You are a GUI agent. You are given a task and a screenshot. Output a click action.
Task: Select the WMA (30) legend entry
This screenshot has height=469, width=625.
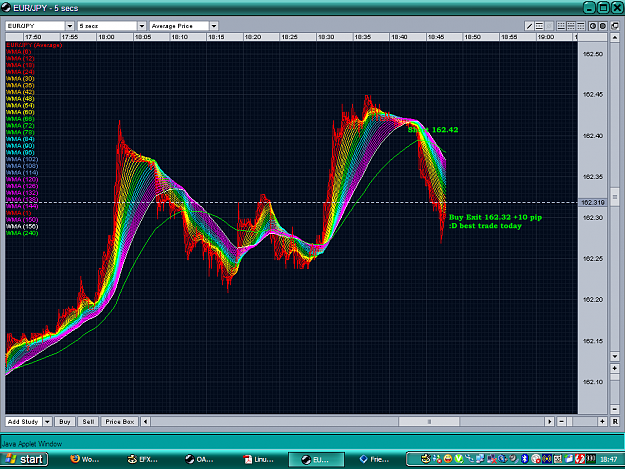pos(20,78)
